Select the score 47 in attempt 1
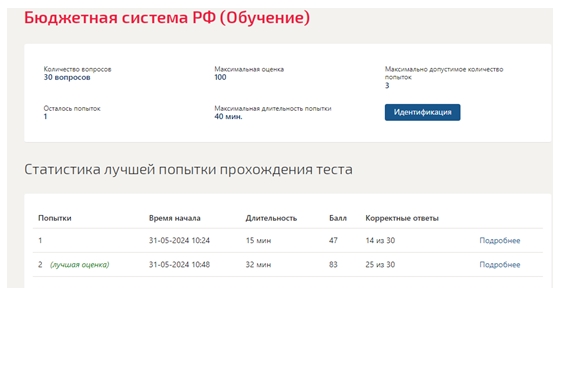565x373 pixels. click(x=333, y=240)
